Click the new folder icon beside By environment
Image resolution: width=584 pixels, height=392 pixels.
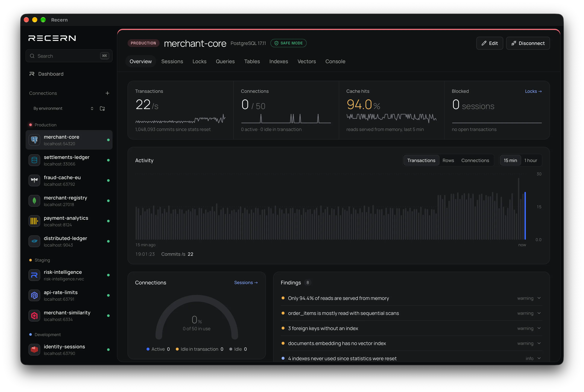tap(102, 109)
